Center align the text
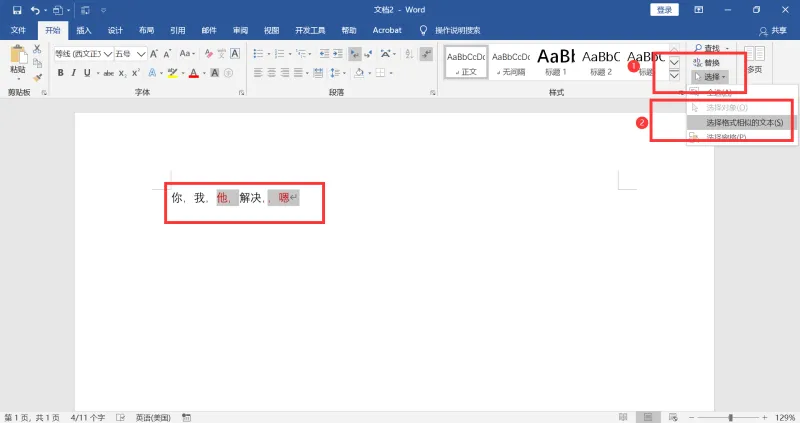800x423 pixels. coord(271,73)
